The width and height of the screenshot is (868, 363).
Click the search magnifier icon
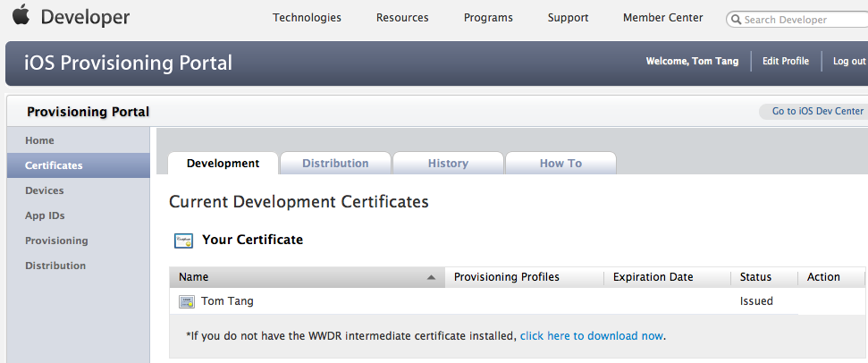click(x=736, y=20)
